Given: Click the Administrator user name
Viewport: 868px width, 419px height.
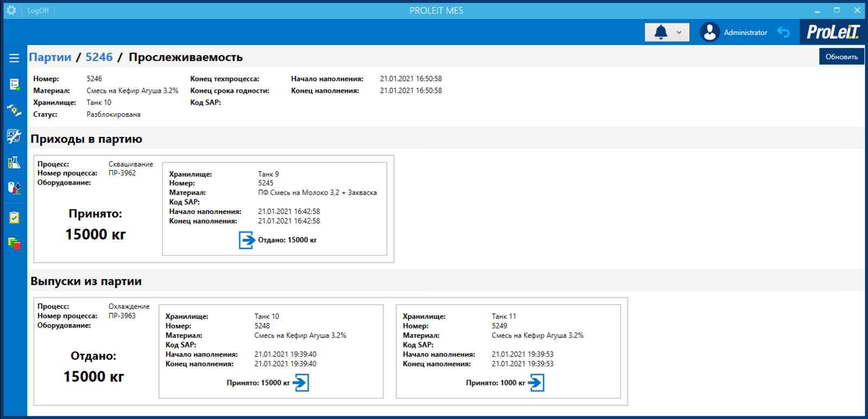Looking at the screenshot, I should [x=745, y=33].
